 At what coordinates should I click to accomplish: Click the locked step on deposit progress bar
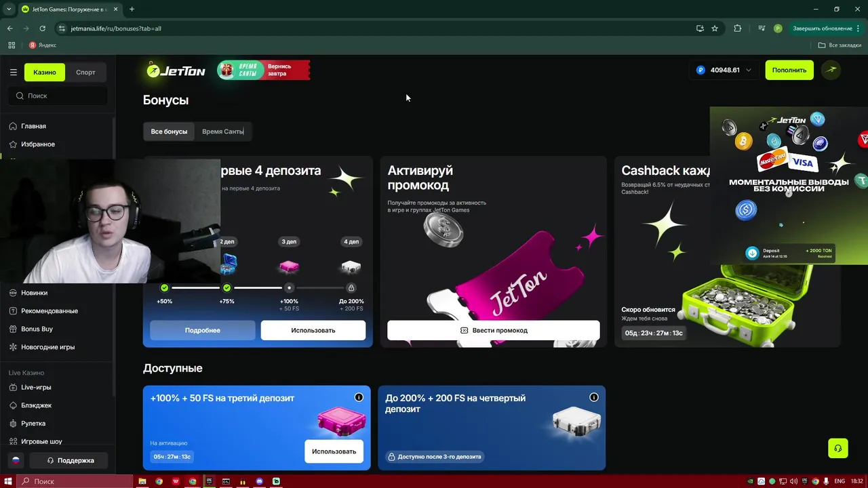click(351, 288)
